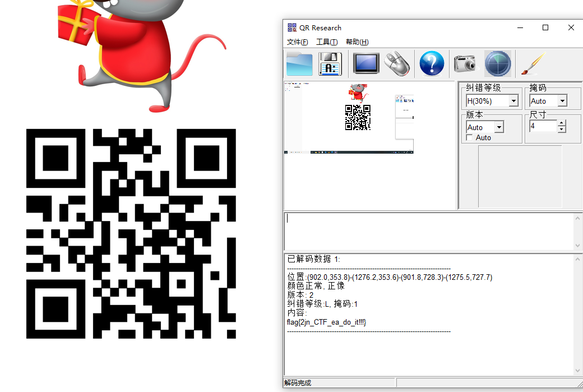Image resolution: width=583 pixels, height=392 pixels.
Task: Minimize the QR Research window
Action: pyautogui.click(x=520, y=27)
